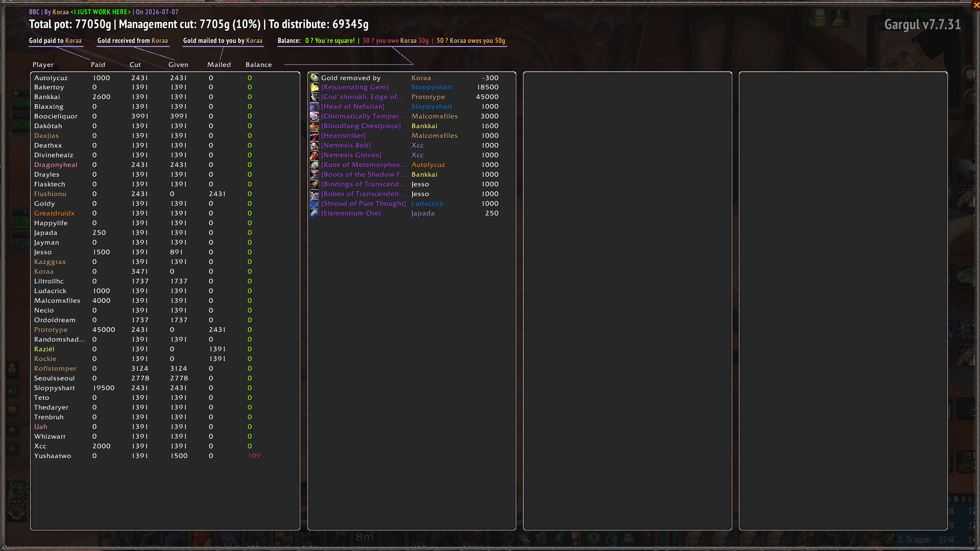980x551 pixels.
Task: Click the Elementium Ore item icon
Action: coord(314,213)
